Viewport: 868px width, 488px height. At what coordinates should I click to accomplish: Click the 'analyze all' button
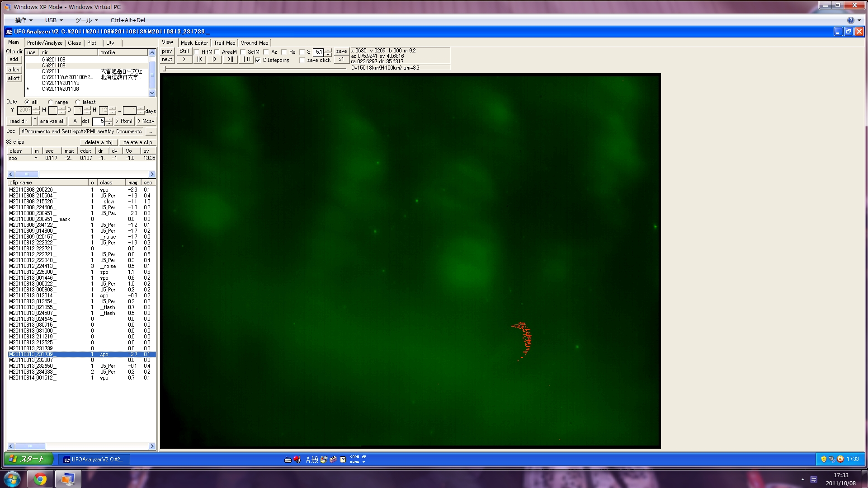52,121
